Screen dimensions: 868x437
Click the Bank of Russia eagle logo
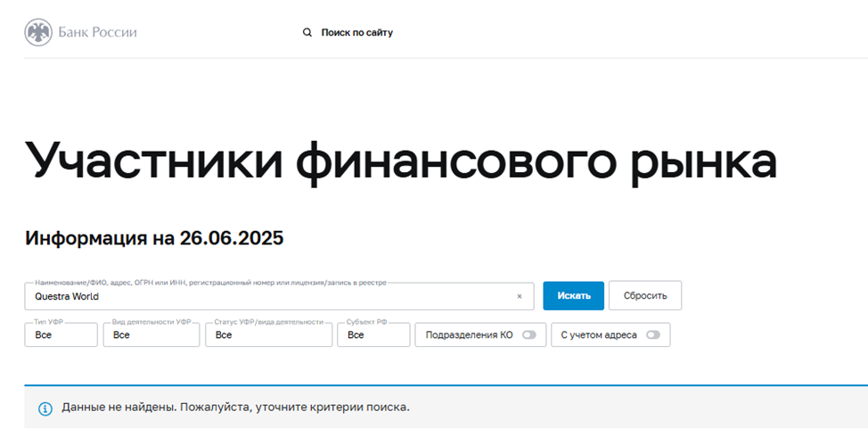pos(38,32)
